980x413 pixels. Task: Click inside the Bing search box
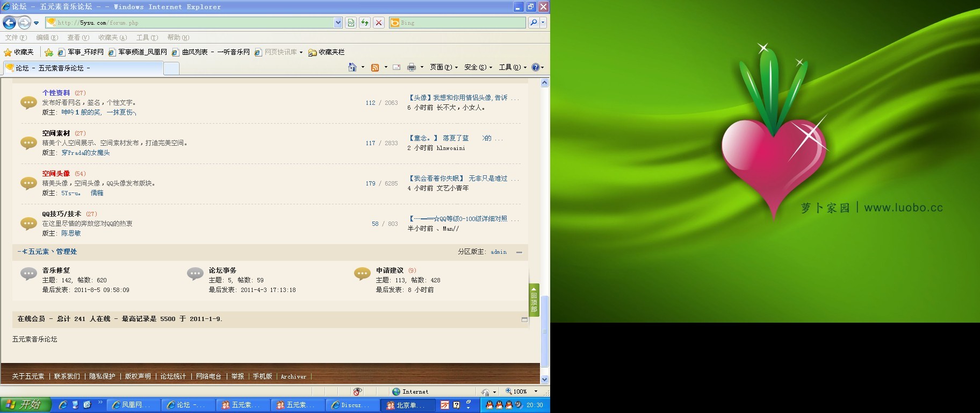pyautogui.click(x=457, y=23)
